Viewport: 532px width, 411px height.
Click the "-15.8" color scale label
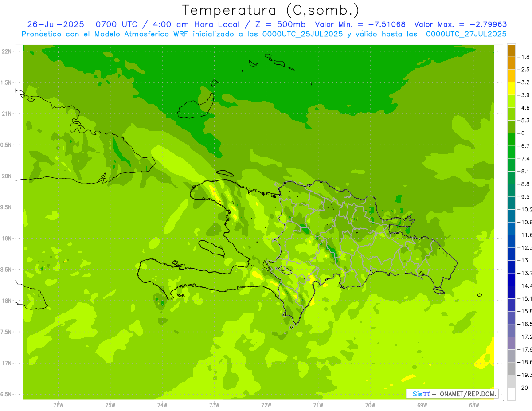(525, 312)
